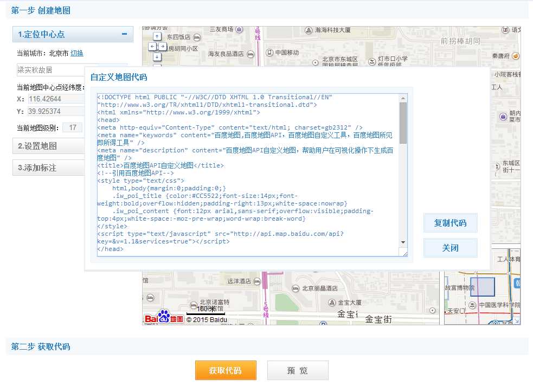Click the 获取代码 orange button
The width and height of the screenshot is (533, 392).
tap(226, 370)
